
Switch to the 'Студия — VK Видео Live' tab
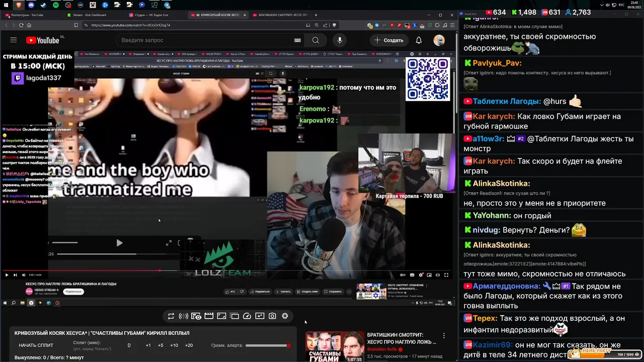(155, 15)
